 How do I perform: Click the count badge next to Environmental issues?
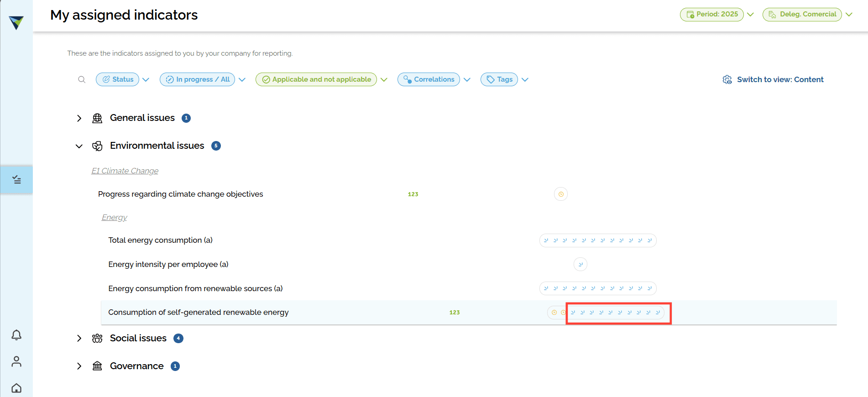[216, 146]
